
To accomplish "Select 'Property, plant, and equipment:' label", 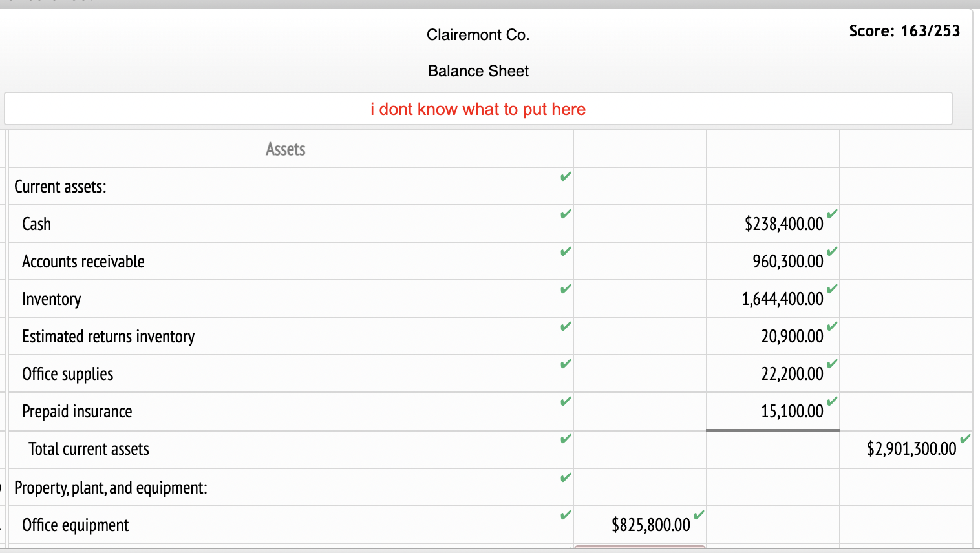I will pos(111,487).
